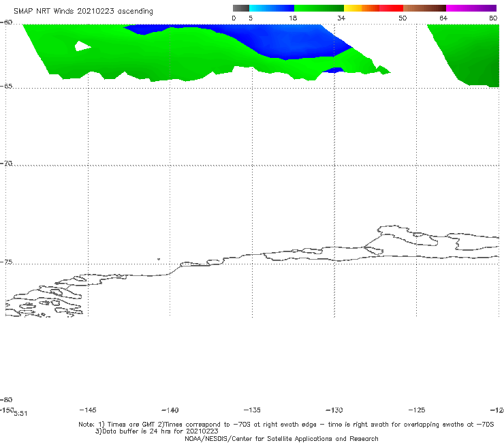504x443 pixels.
Task: Click the latitude label -75
Action: point(6,262)
